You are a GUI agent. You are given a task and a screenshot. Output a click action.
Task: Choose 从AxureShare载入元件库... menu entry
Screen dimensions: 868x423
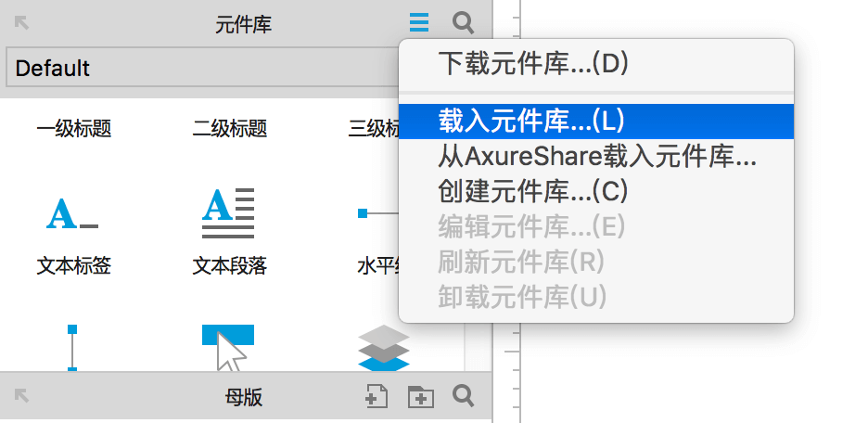(596, 157)
